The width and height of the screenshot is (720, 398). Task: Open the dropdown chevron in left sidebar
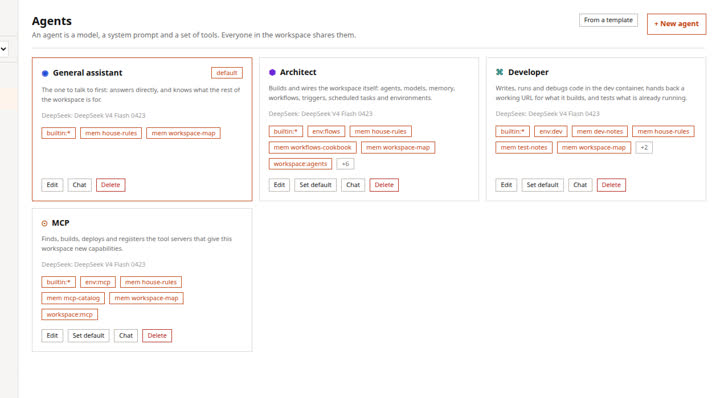coord(4,49)
